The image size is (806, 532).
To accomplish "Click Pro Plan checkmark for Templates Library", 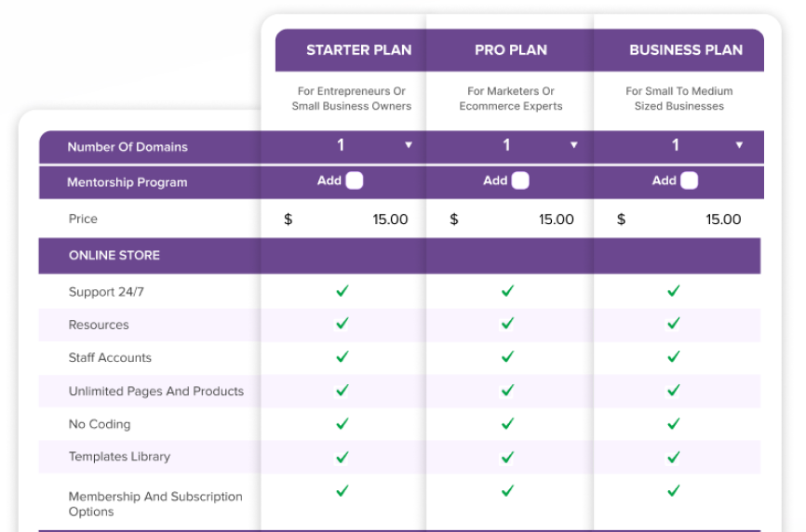I will click(x=508, y=457).
